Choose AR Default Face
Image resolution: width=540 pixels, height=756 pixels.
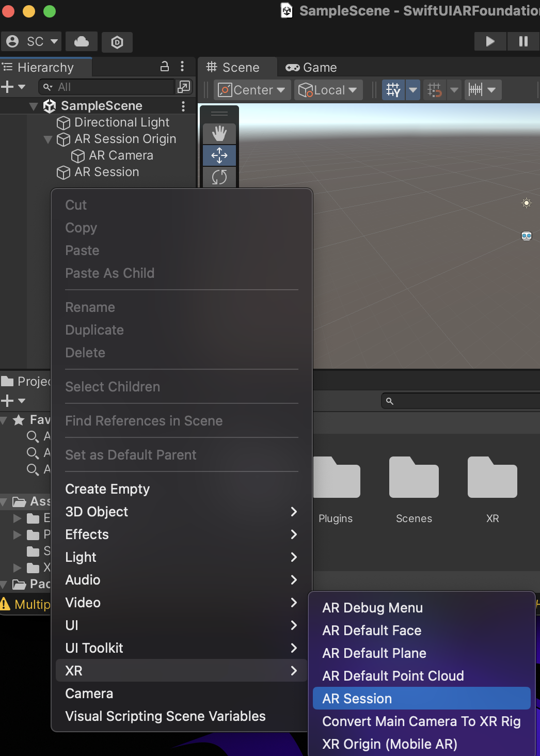422,631
